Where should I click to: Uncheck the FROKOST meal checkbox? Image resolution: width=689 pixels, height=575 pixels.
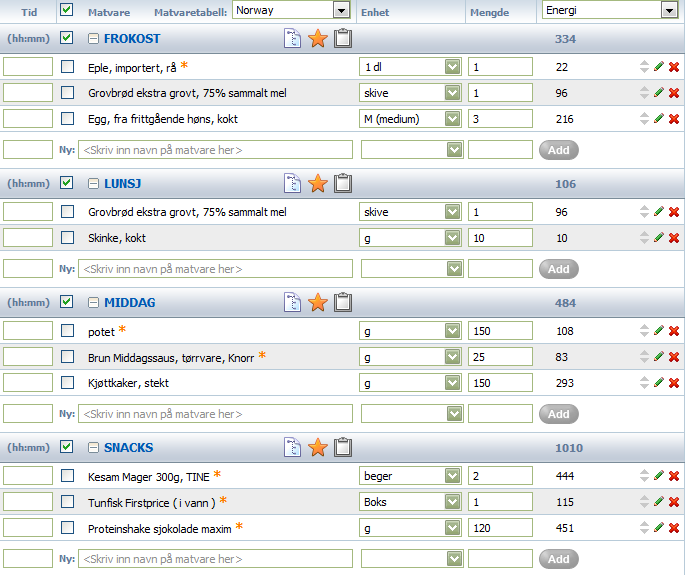click(66, 38)
